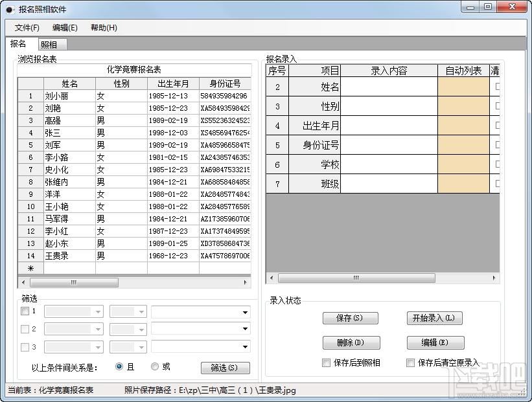
Task: Click the horizontal scrollbar under 报名录入 grid
Action: click(356, 278)
